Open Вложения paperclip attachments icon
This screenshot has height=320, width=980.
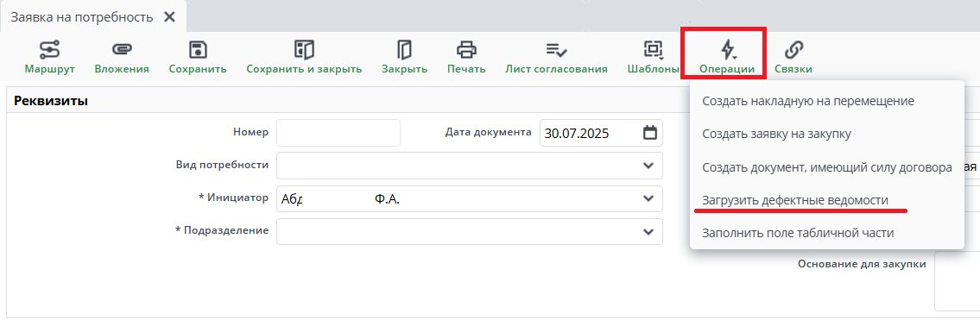[122, 49]
